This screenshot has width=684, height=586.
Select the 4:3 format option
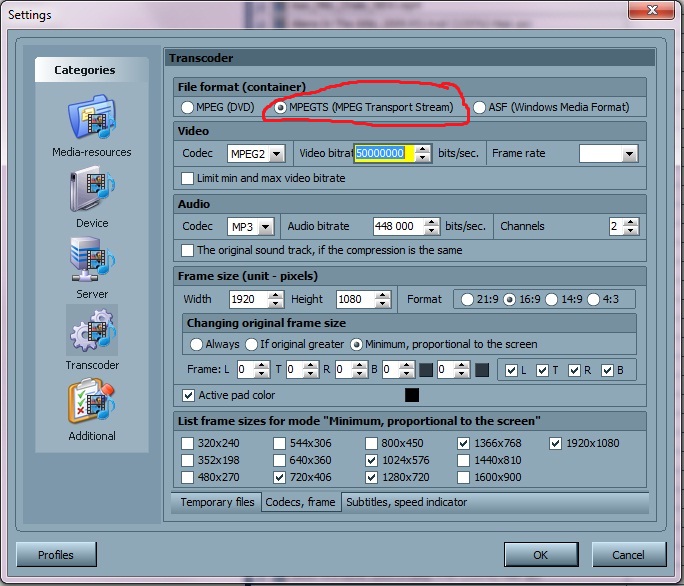tap(596, 299)
